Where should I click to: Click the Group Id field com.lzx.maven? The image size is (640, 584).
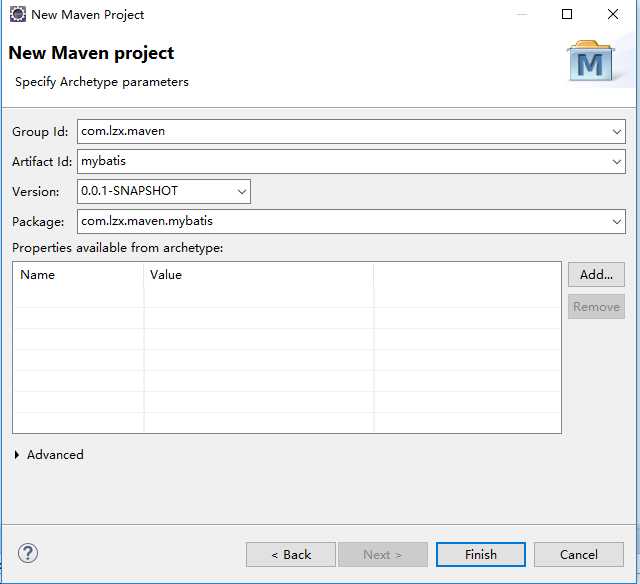tap(351, 131)
